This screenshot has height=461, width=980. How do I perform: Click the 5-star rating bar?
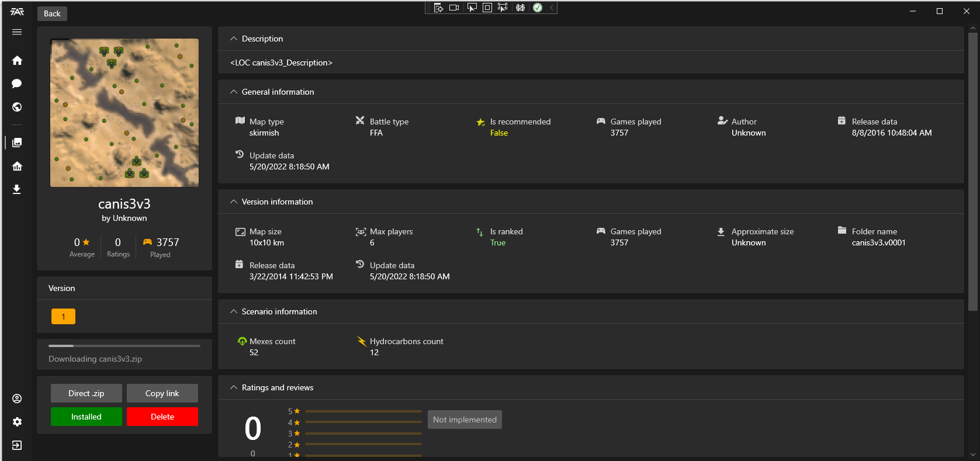[x=363, y=411]
